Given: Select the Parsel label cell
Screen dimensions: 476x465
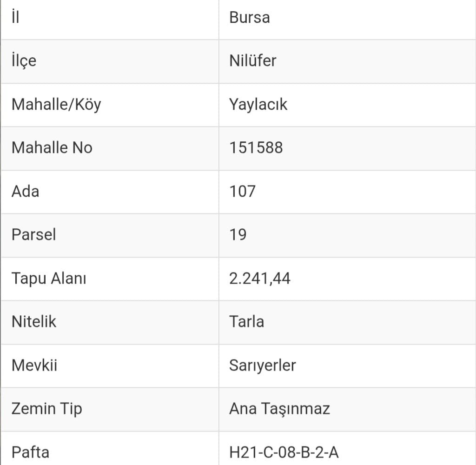Looking at the screenshot, I should coord(33,235).
